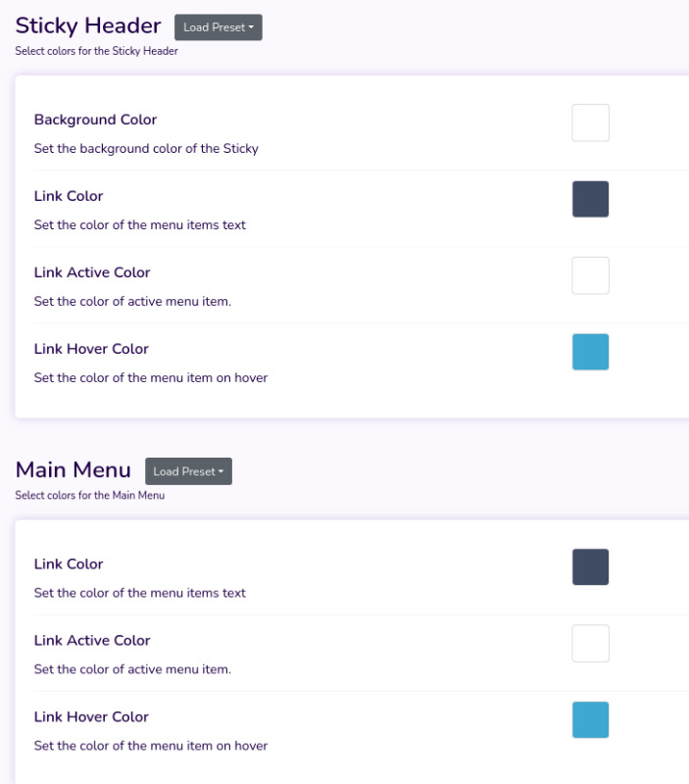Click the Sticky Header Link Color label

tap(69, 196)
